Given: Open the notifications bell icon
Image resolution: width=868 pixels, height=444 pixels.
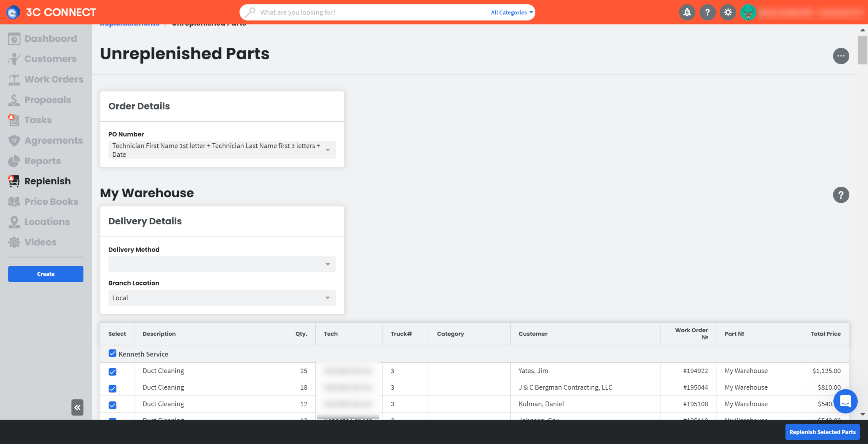Looking at the screenshot, I should point(687,13).
